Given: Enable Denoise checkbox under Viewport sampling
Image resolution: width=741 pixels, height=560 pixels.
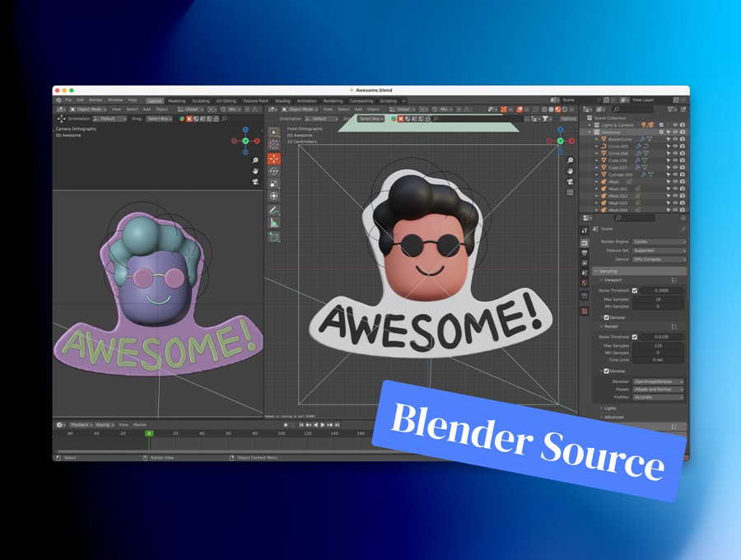Looking at the screenshot, I should 606,317.
